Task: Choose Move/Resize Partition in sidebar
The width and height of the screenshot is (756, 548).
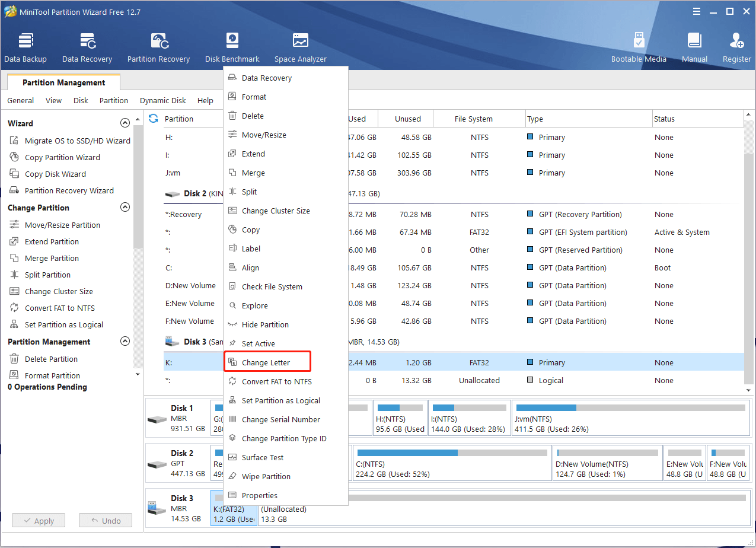Action: point(55,225)
